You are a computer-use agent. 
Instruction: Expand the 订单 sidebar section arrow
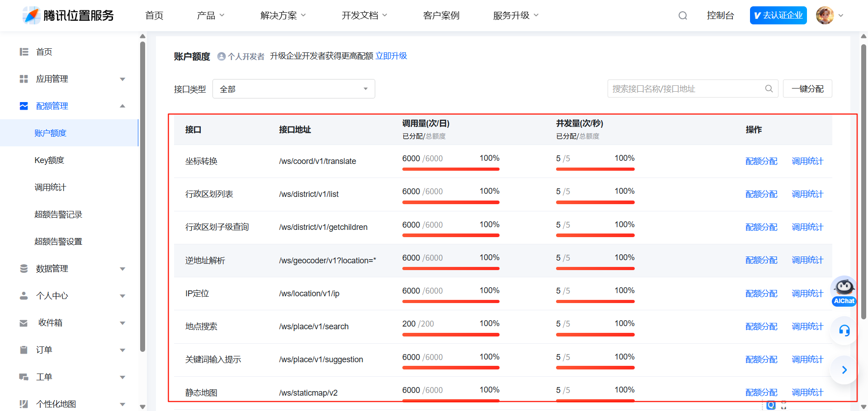pyautogui.click(x=123, y=350)
